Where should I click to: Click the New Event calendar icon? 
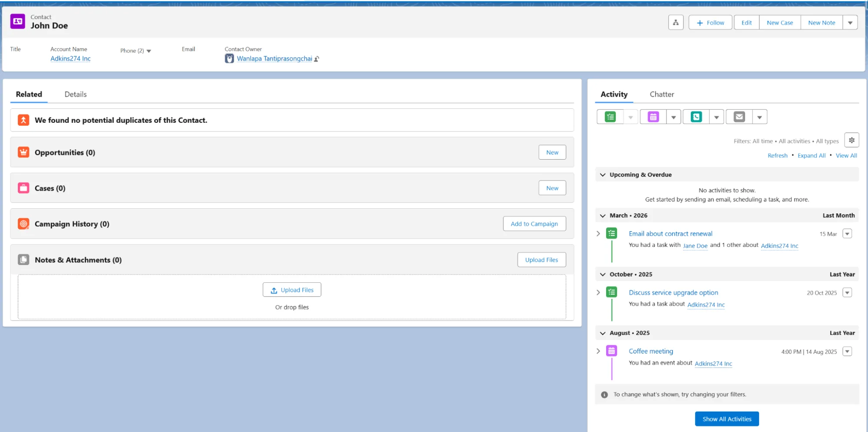653,117
